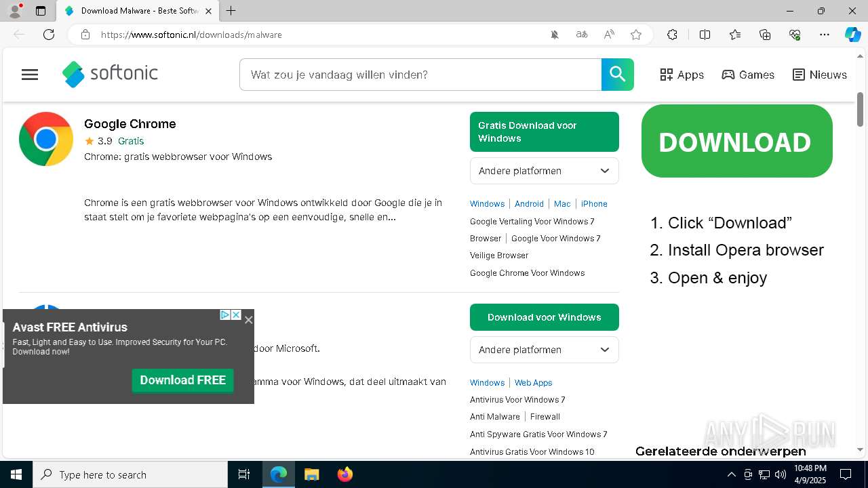Open Task View on the taskbar
The height and width of the screenshot is (488, 868).
click(x=244, y=474)
